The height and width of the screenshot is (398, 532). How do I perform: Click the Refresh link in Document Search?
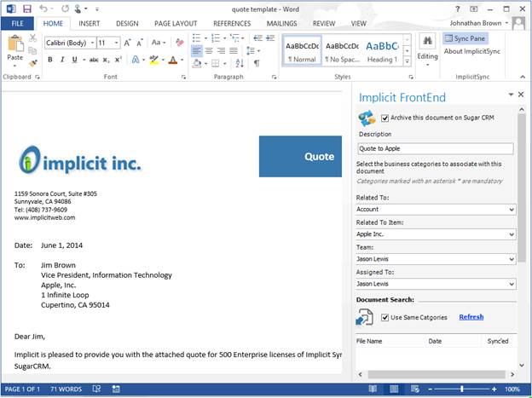(x=471, y=317)
